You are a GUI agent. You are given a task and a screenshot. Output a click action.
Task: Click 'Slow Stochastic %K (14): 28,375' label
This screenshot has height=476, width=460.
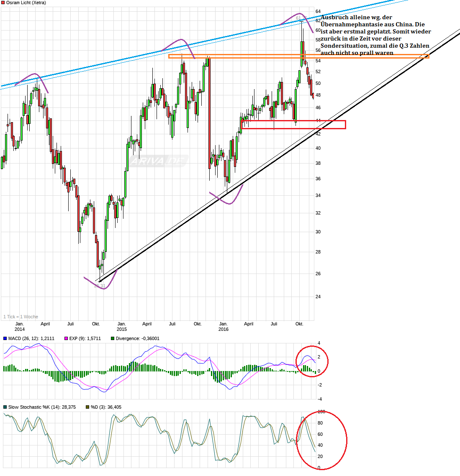42,407
